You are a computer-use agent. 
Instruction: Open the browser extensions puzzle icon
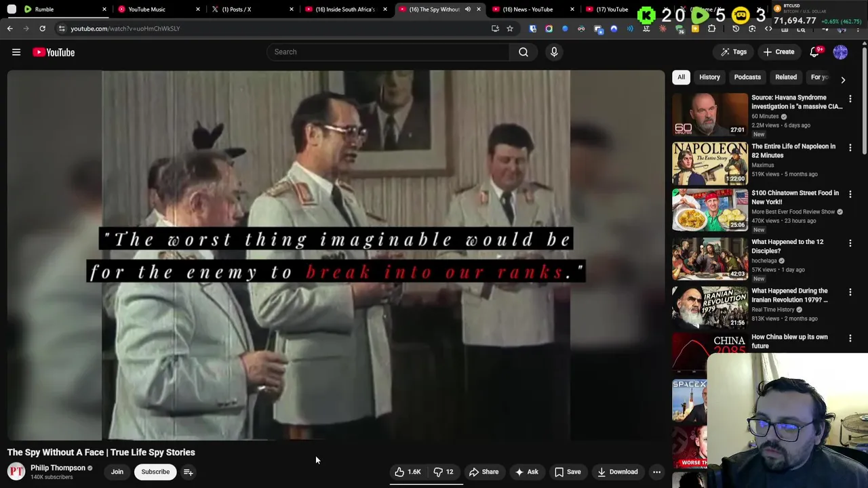click(712, 28)
